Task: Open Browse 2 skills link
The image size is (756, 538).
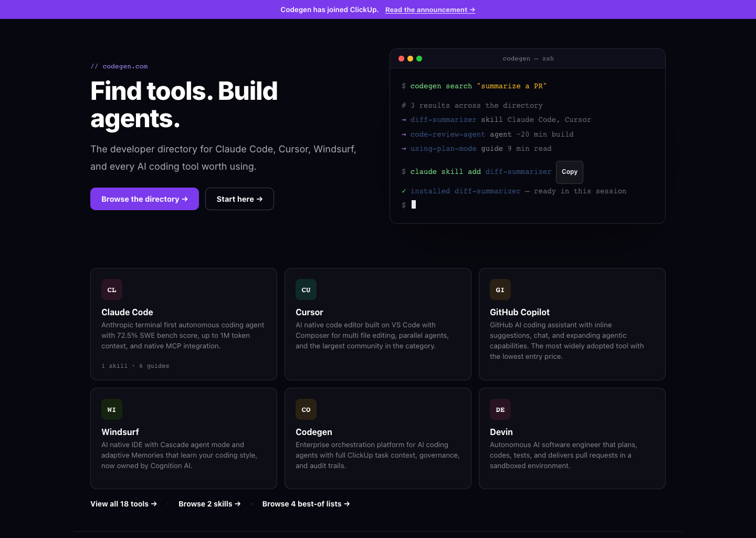Action: [x=209, y=504]
